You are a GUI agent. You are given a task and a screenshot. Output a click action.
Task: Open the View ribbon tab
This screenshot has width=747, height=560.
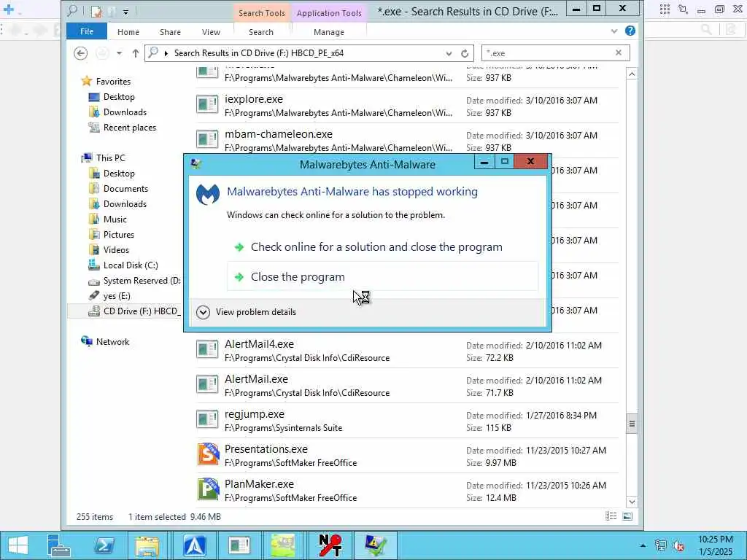[x=211, y=32]
